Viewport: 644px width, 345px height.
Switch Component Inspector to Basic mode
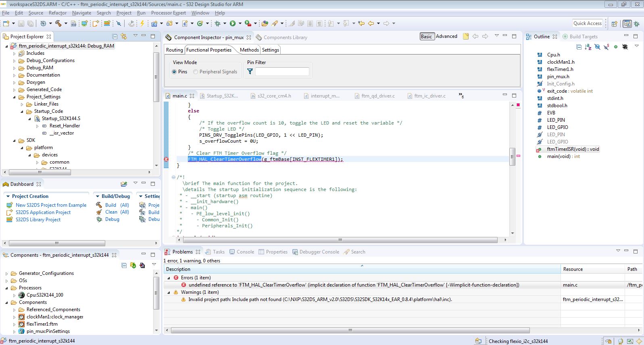pos(426,37)
